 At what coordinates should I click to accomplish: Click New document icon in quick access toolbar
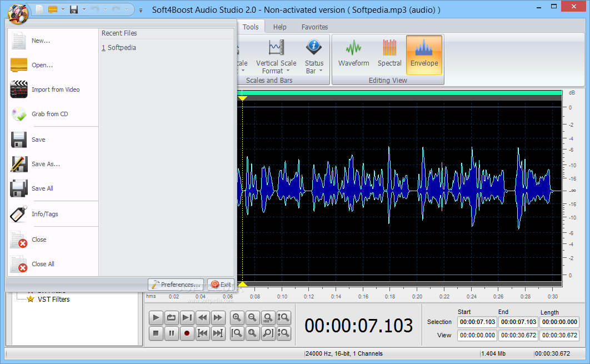coord(39,9)
